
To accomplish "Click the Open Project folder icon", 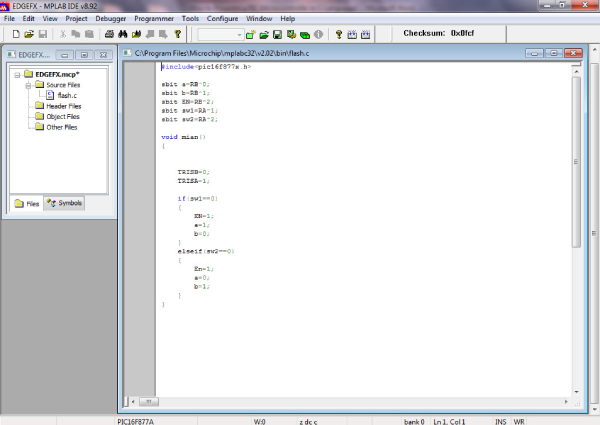I will [x=264, y=34].
